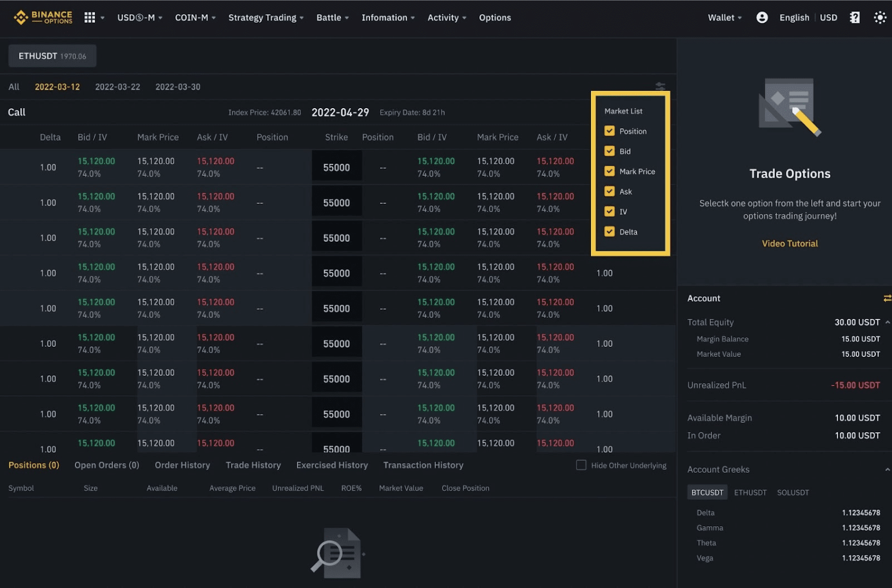Image resolution: width=892 pixels, height=588 pixels.
Task: Click the account transfer arrows icon
Action: tap(887, 298)
